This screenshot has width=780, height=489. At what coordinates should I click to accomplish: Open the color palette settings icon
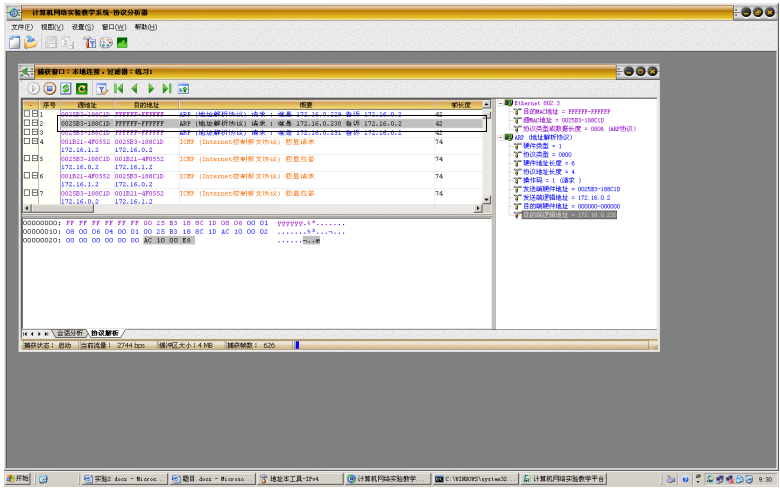point(106,43)
